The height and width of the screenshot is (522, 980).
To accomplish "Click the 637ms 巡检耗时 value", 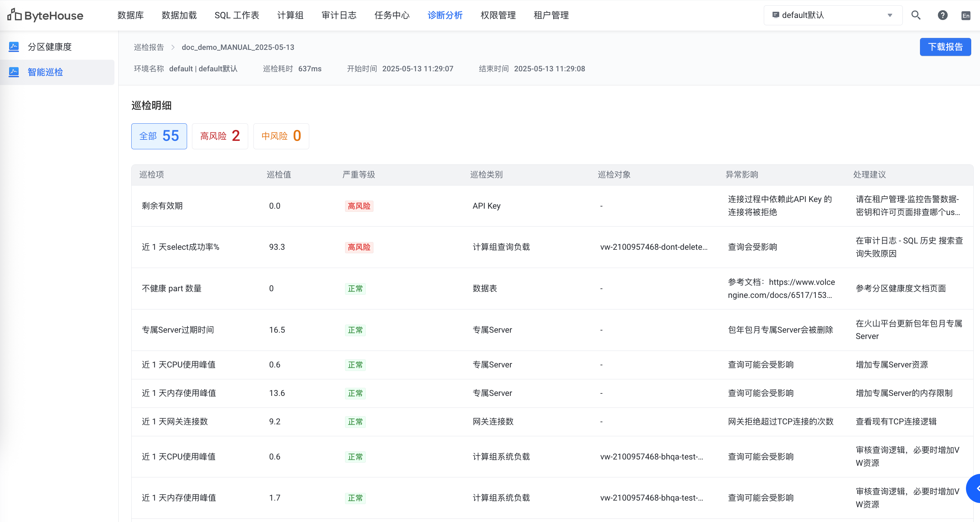I will pos(310,69).
